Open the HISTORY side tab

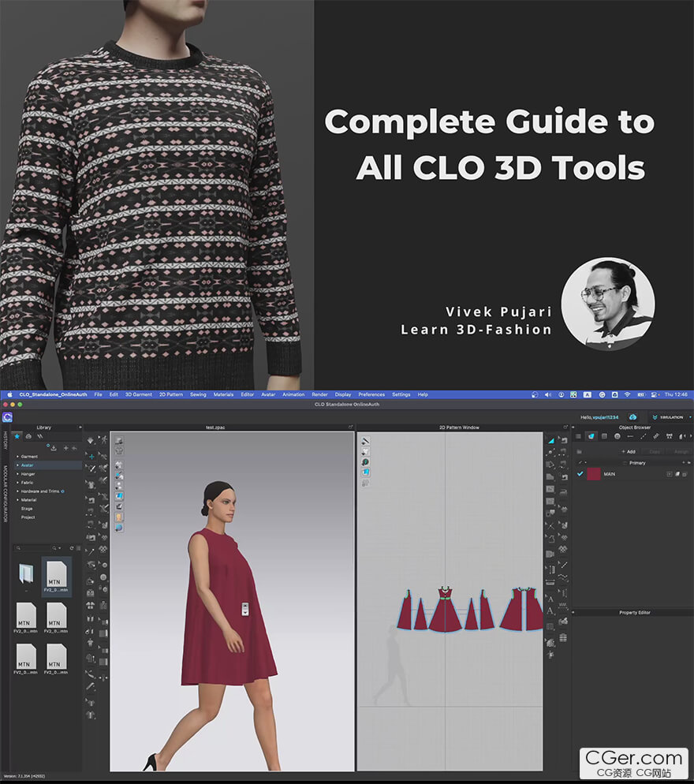(6, 440)
